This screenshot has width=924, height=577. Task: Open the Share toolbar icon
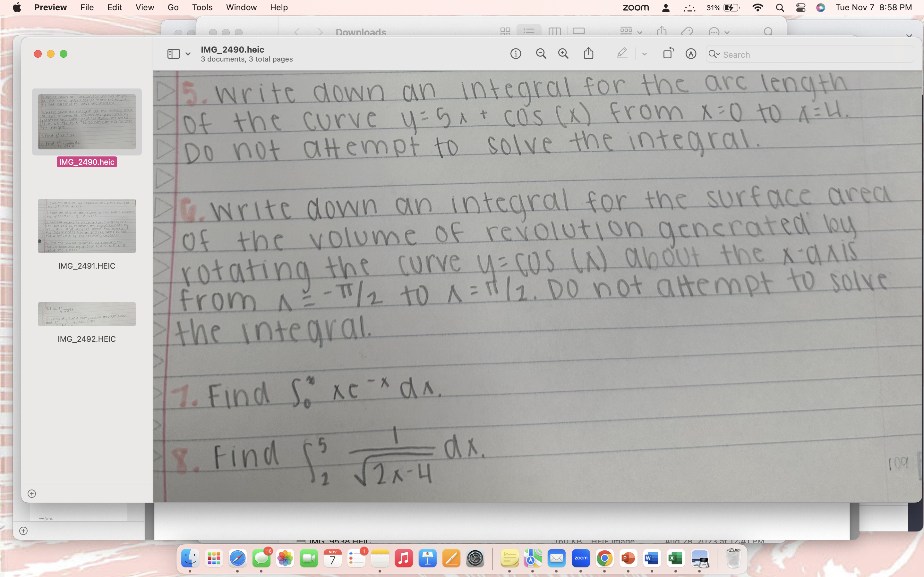coord(588,54)
